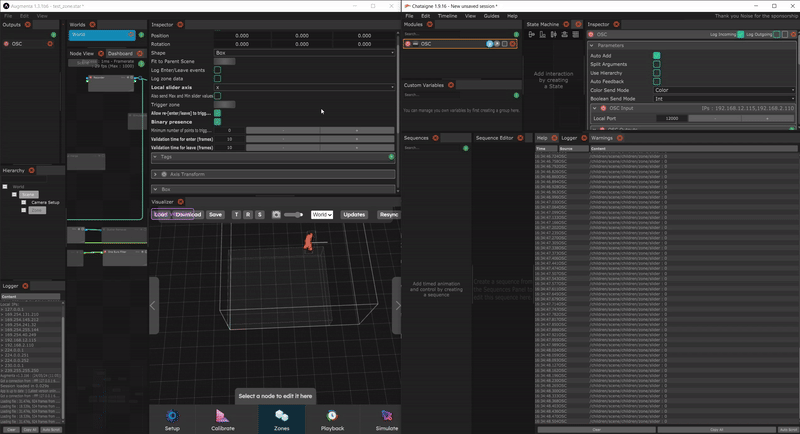
Task: Add a new module with green plus
Action: [x=518, y=33]
